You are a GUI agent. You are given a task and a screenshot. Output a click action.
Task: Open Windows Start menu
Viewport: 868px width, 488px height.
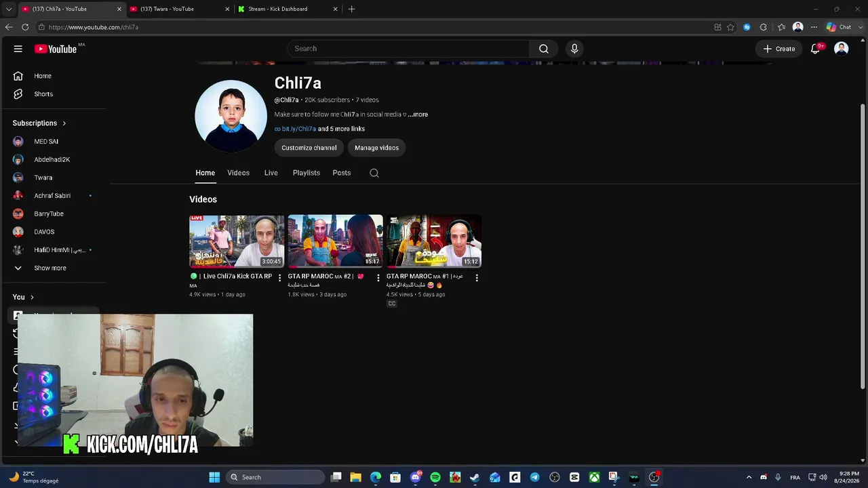214,477
